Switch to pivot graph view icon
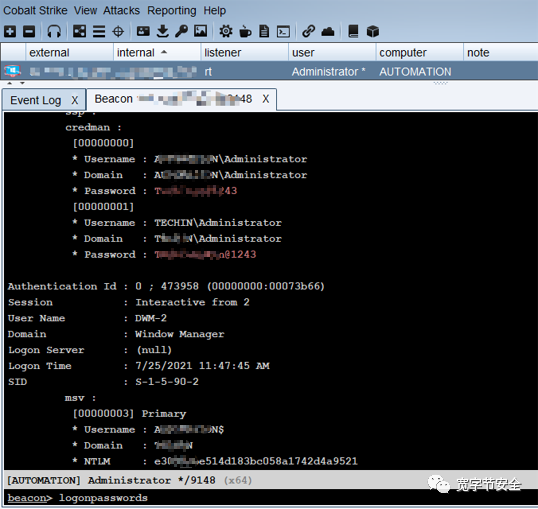Screen dimensions: 538x509 79,32
